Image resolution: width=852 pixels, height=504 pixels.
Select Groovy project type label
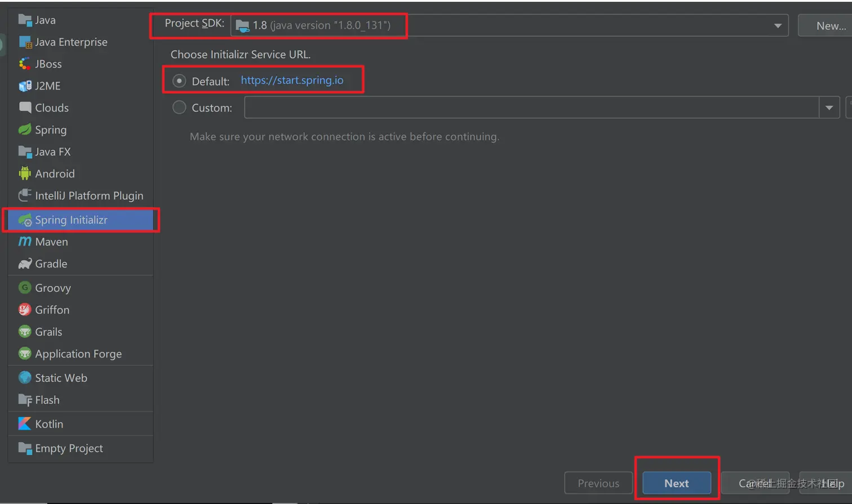[53, 288]
